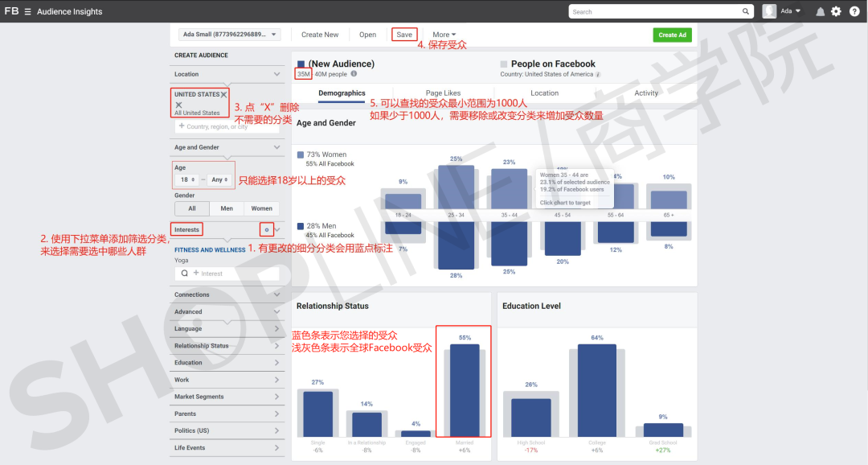
Task: Collapse the Interests section chevron
Action: [x=277, y=229]
